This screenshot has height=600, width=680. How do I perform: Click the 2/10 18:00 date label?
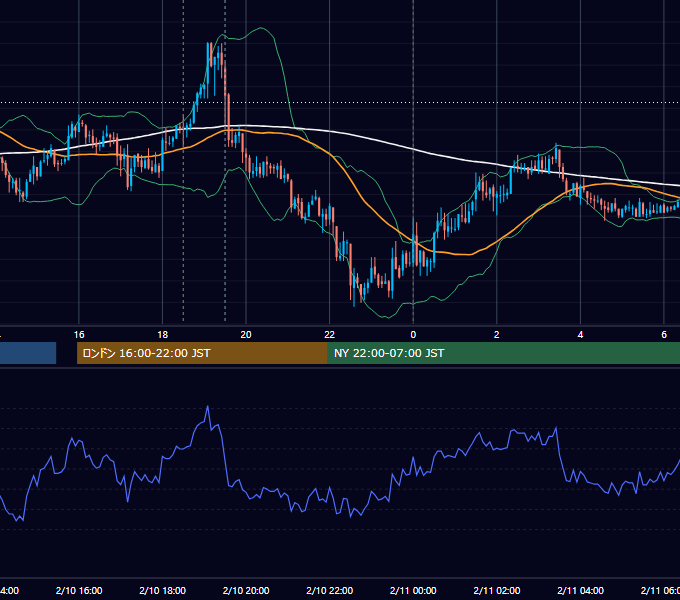tap(162, 590)
